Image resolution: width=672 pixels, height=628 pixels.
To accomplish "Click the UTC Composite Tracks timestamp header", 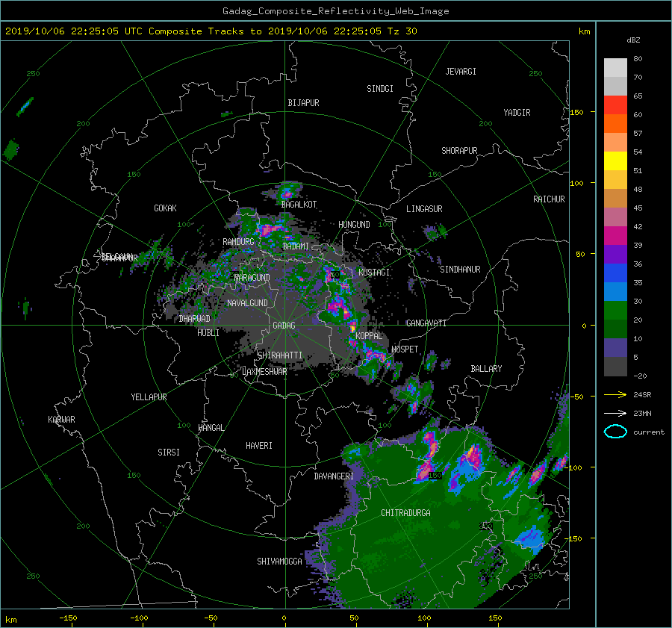I will click(x=211, y=31).
